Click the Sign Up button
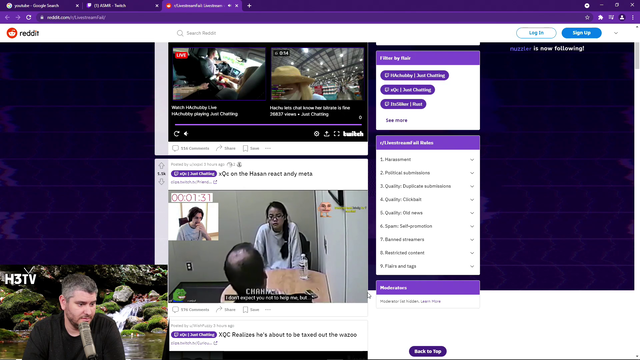This screenshot has height=360, width=640. (x=581, y=33)
